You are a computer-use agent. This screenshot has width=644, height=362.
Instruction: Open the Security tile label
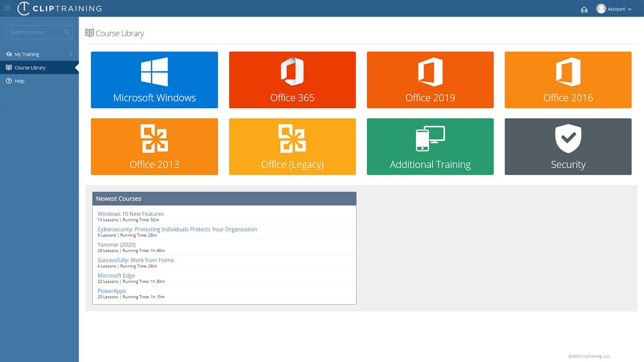(x=568, y=165)
